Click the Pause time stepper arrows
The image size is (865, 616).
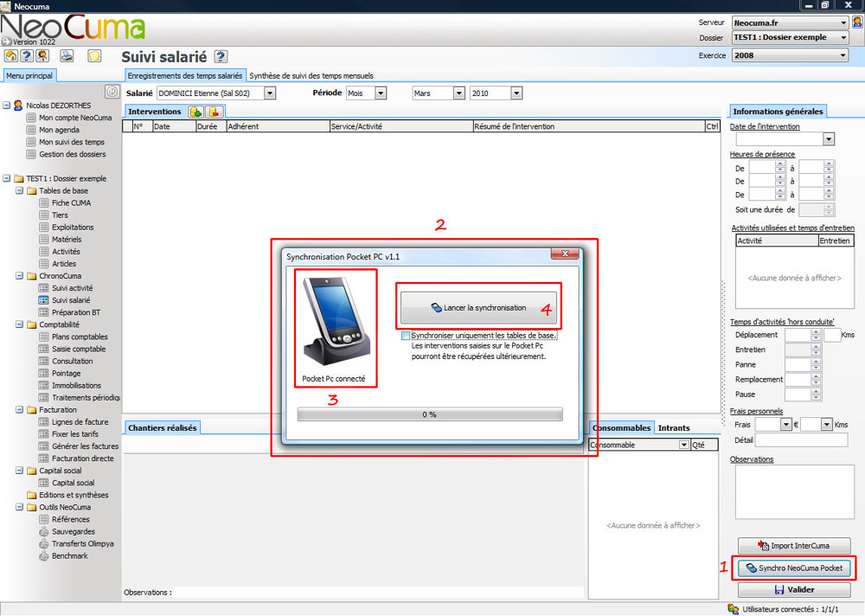[816, 395]
